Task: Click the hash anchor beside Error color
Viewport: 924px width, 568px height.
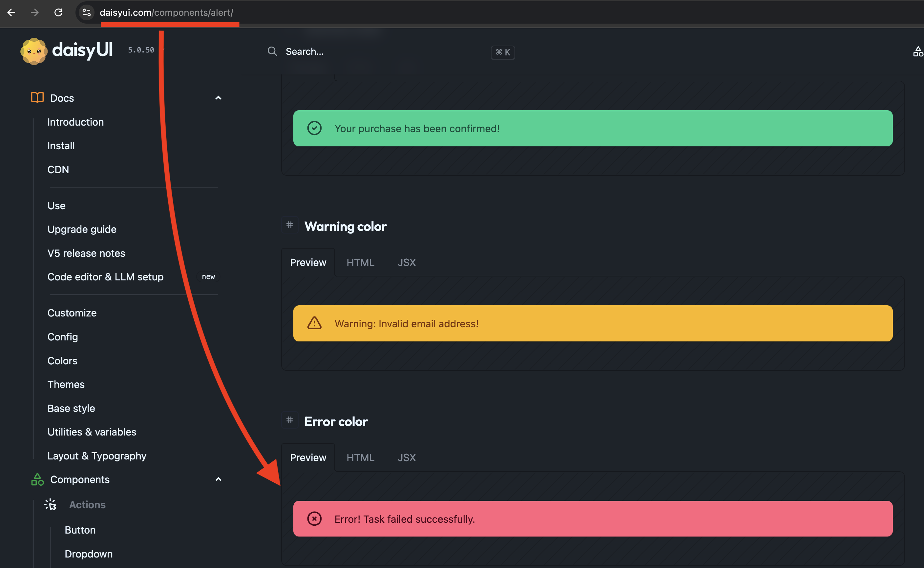Action: 290,420
